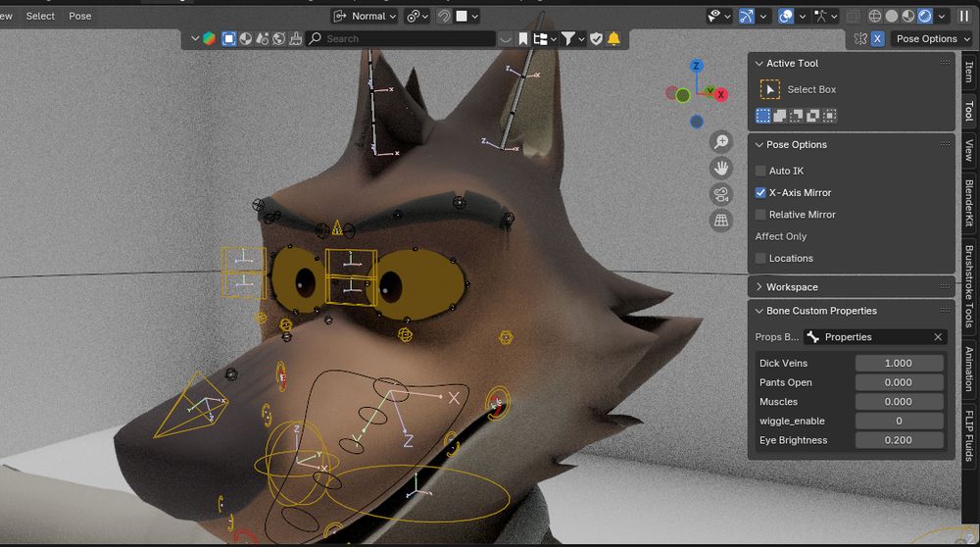Adjust the Pants Open value slider
Viewport: 980px width, 547px height.
tap(899, 382)
